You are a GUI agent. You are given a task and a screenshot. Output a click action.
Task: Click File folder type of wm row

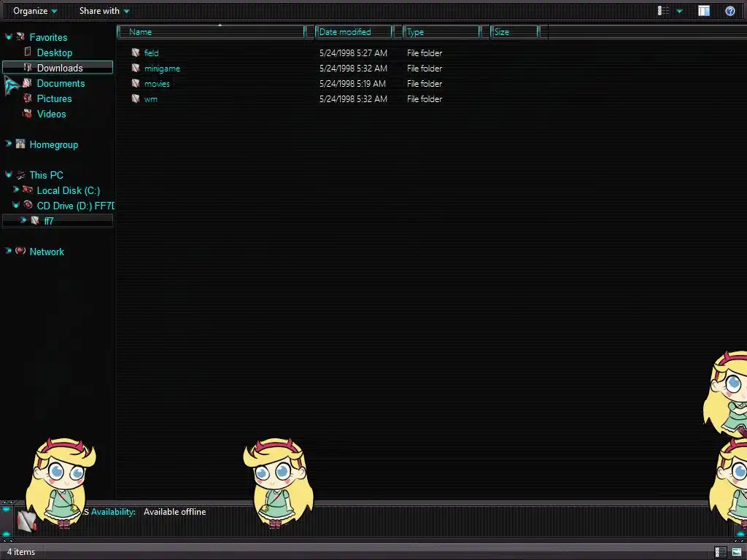pyautogui.click(x=425, y=98)
